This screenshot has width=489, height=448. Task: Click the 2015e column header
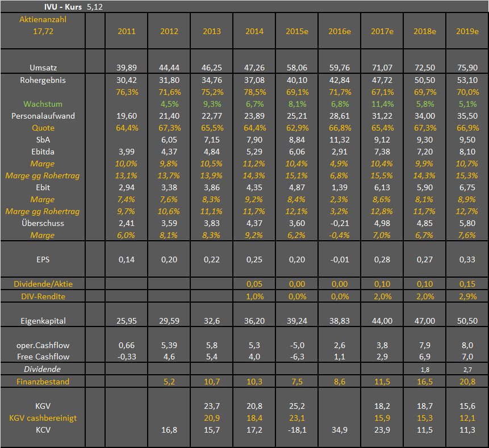pos(297,31)
